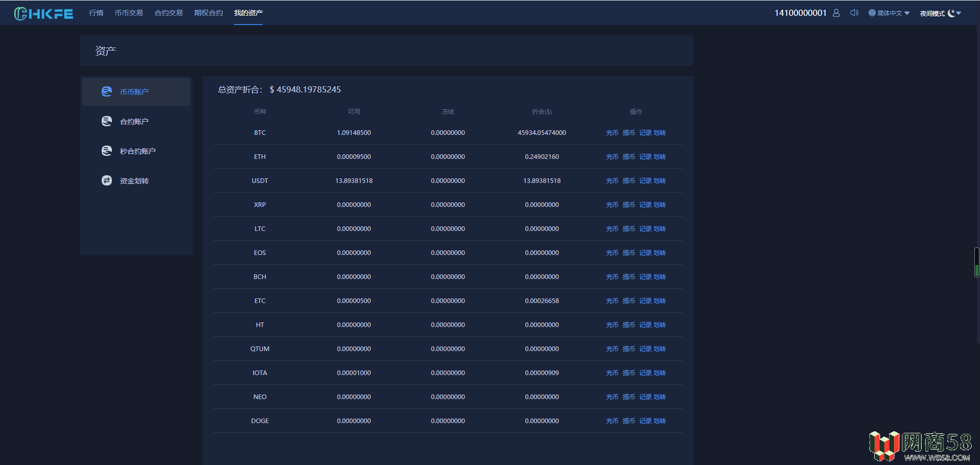The width and height of the screenshot is (980, 465).
Task: Click ETH valuation 0.24902160
Action: (x=542, y=157)
